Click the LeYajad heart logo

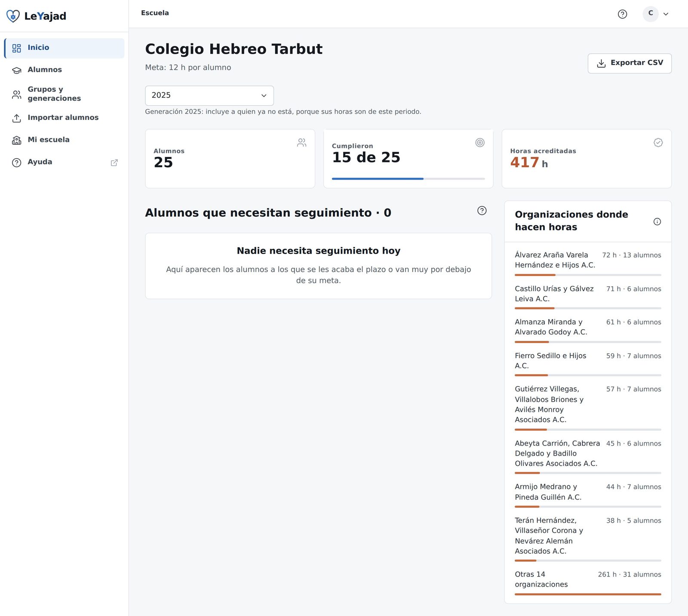tap(13, 16)
